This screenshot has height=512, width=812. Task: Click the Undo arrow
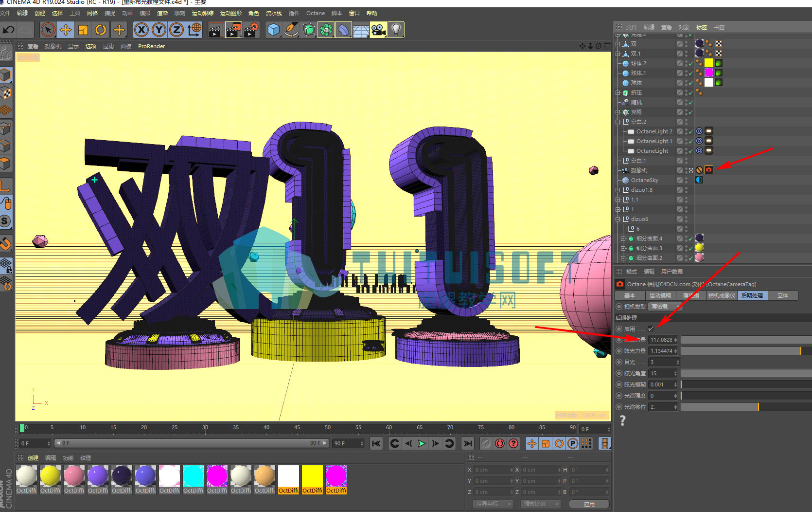coord(8,30)
